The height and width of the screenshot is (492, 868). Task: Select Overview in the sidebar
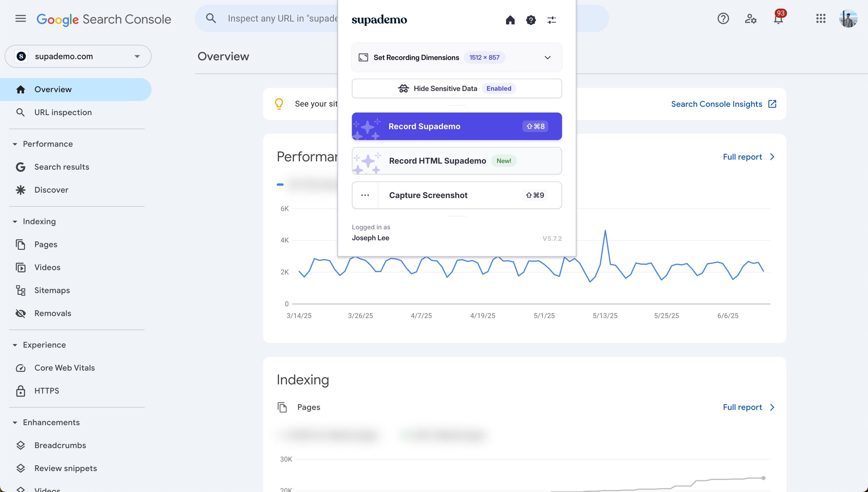tap(76, 90)
